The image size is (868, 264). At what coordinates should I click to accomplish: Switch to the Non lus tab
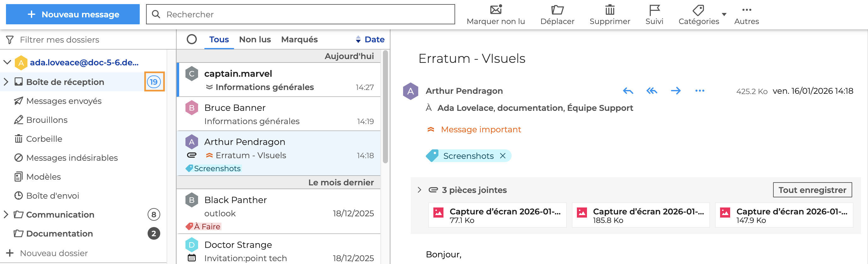pos(255,39)
